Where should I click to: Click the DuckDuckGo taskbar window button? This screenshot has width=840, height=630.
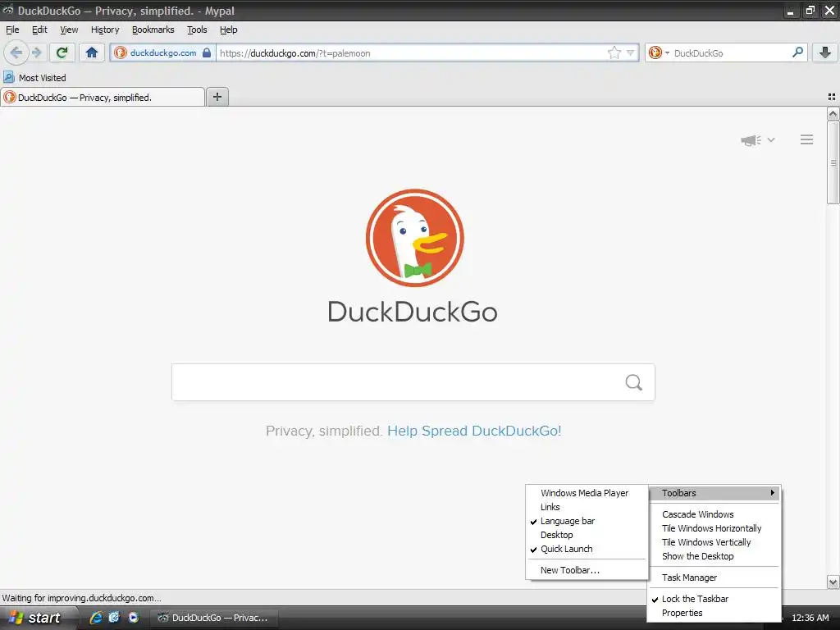tap(213, 618)
